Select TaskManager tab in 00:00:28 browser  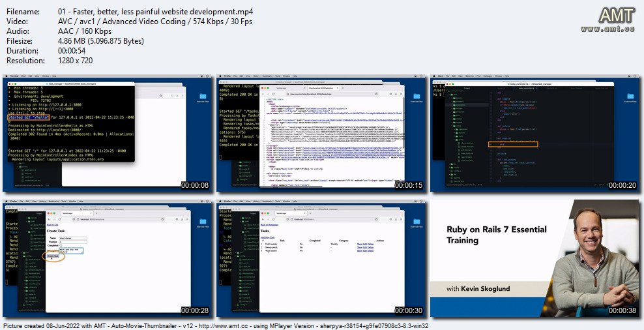(77, 213)
